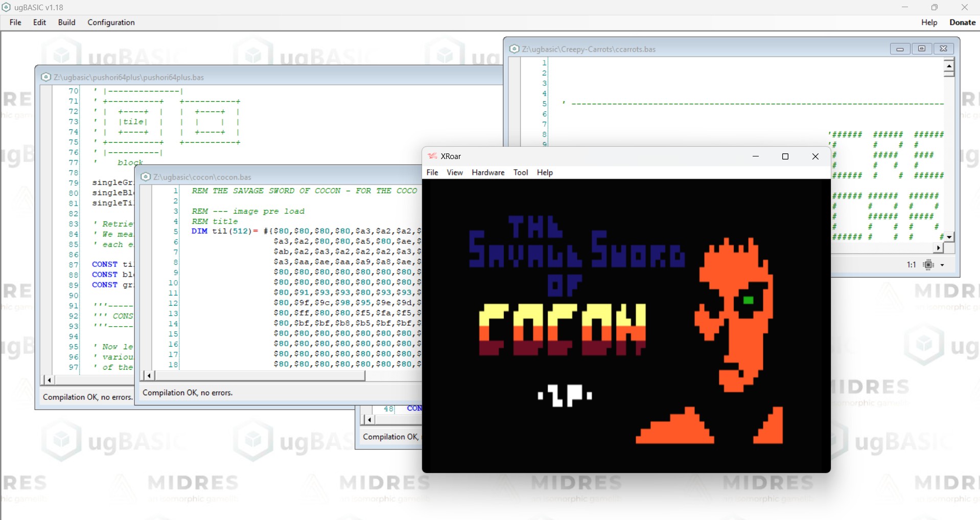Open the zoom dropdown arrow in ccarrots.bas

pos(942,265)
